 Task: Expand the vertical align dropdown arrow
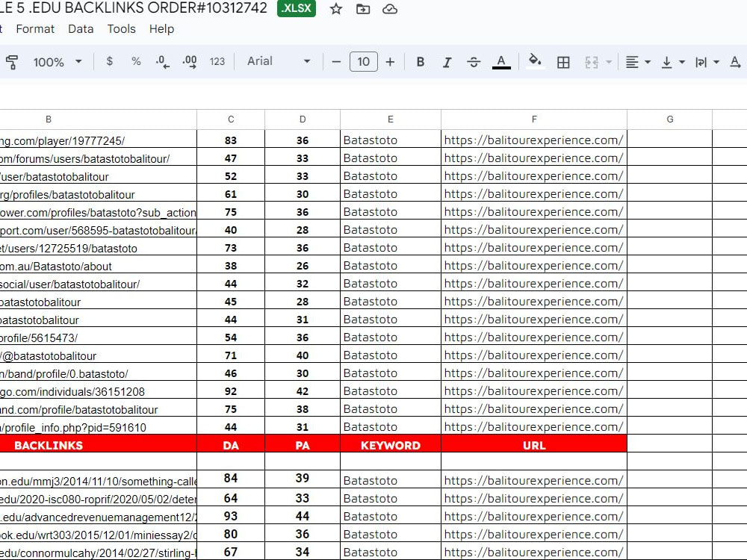click(x=682, y=62)
